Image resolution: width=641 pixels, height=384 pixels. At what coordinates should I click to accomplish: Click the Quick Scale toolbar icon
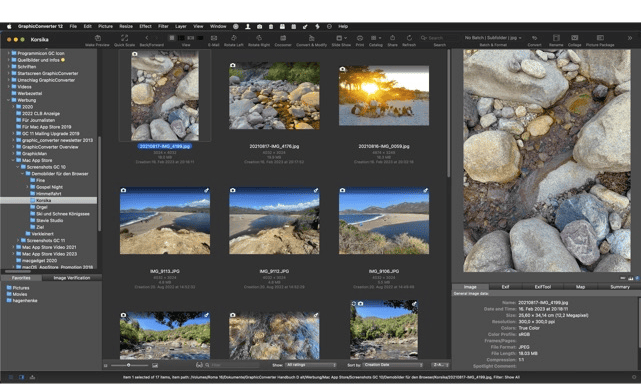124,38
